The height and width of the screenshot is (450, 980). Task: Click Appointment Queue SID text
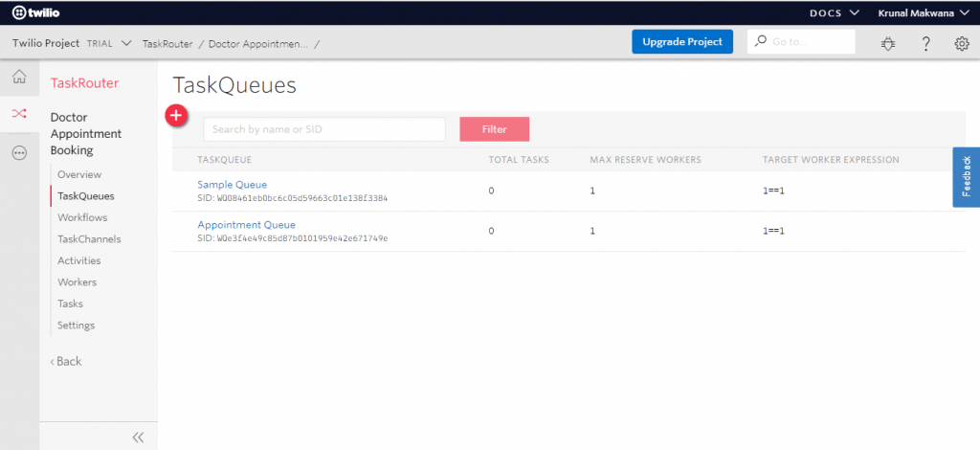pyautogui.click(x=293, y=238)
